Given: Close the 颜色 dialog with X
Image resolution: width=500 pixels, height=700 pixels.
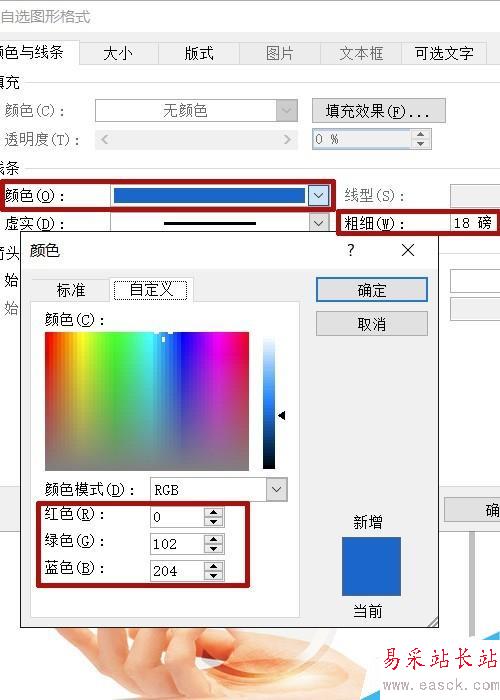Looking at the screenshot, I should (408, 250).
